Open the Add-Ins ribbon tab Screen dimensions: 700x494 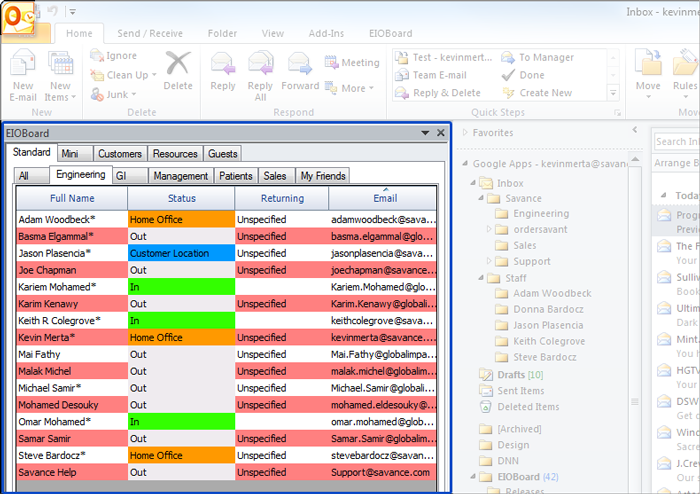(x=326, y=33)
